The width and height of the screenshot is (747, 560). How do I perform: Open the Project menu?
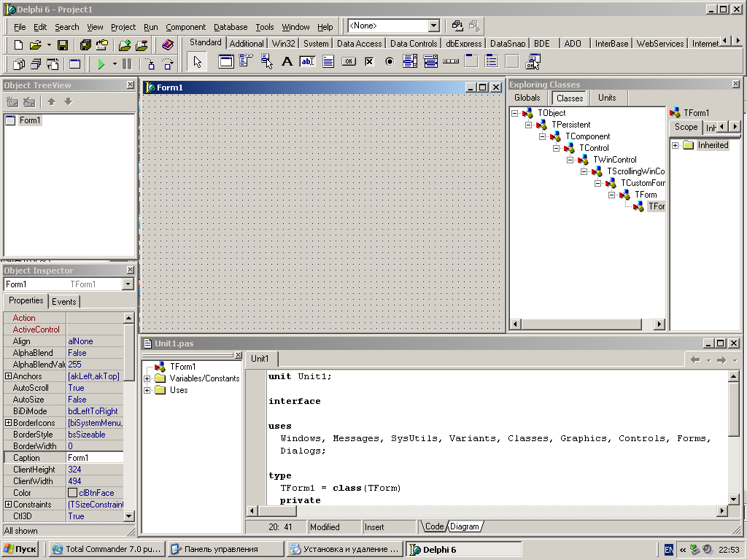[123, 27]
